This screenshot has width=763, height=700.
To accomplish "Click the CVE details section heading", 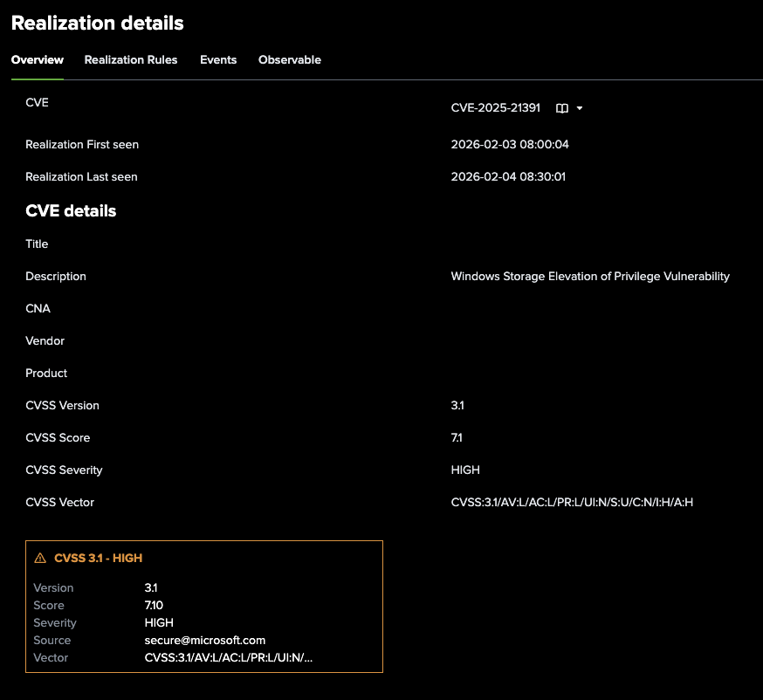I will (x=71, y=210).
